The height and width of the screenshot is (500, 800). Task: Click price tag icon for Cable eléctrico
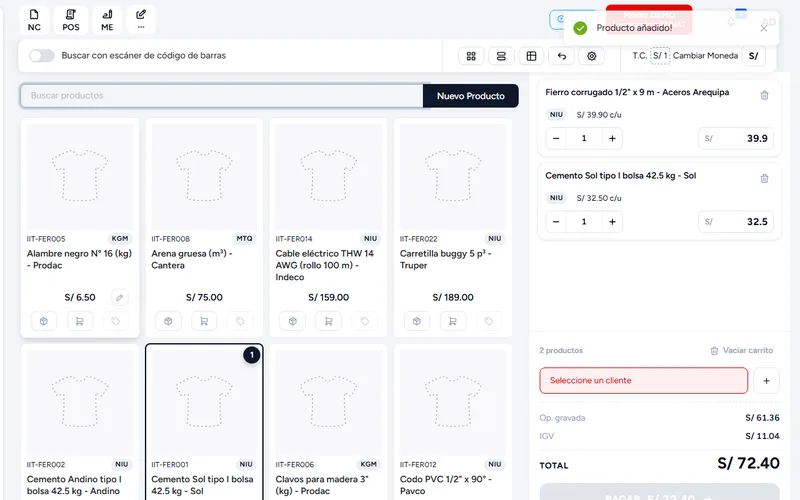tap(365, 321)
